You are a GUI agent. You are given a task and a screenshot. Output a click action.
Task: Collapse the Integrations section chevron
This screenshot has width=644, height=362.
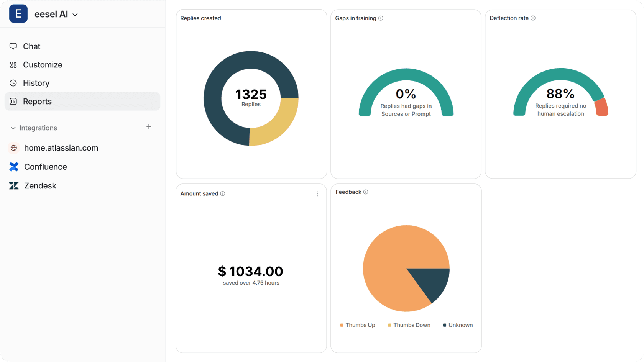click(x=13, y=128)
